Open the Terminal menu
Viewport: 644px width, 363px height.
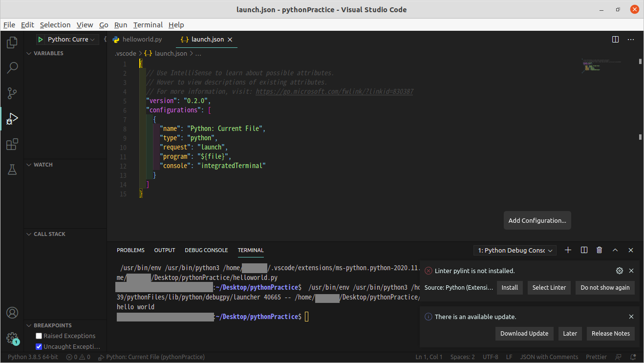pyautogui.click(x=148, y=25)
